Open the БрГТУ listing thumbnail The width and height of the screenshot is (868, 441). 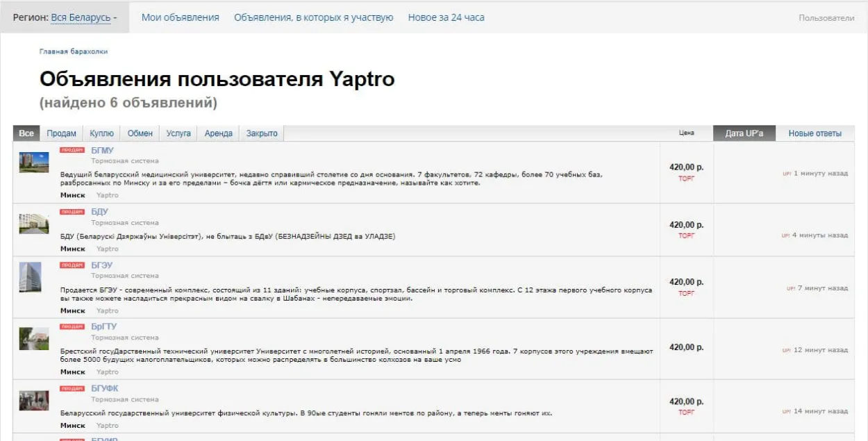[x=34, y=338]
